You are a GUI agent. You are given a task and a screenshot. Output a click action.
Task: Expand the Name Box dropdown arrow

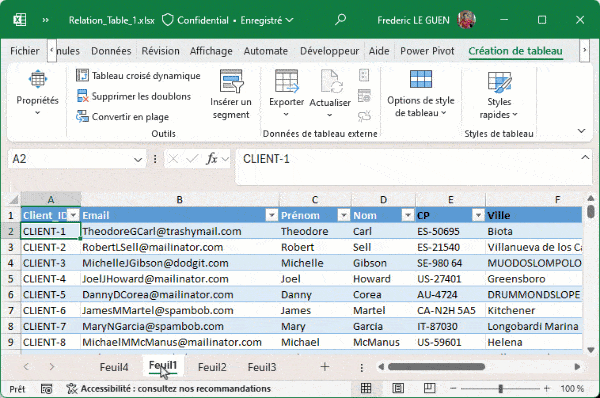tap(138, 159)
